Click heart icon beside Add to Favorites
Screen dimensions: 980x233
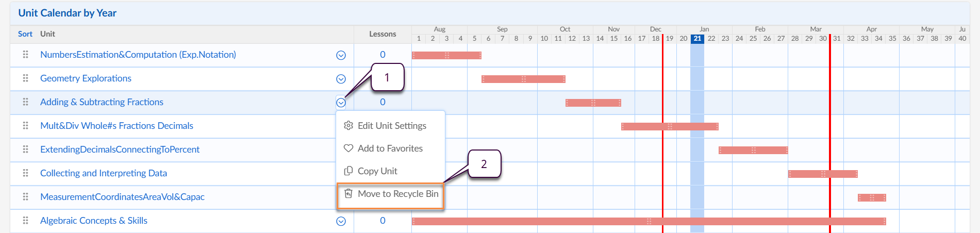point(348,148)
